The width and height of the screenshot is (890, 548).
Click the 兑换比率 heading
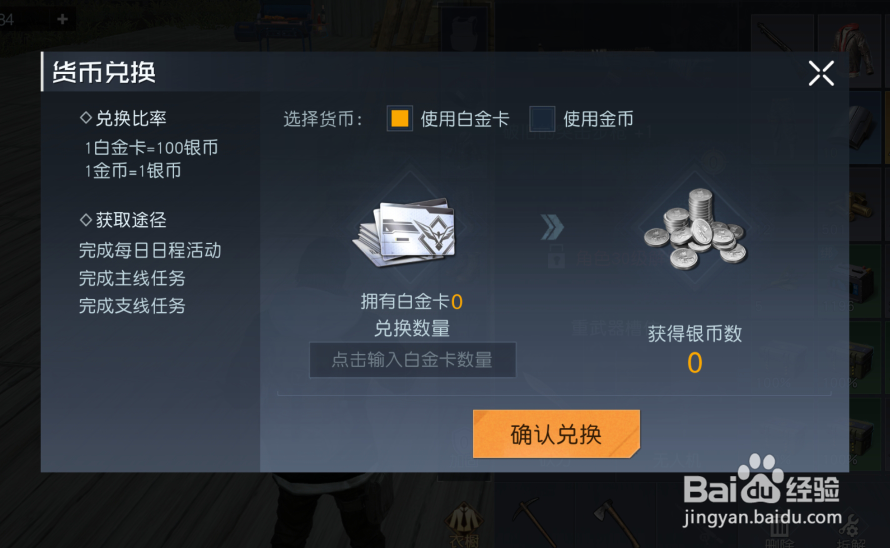tap(123, 118)
